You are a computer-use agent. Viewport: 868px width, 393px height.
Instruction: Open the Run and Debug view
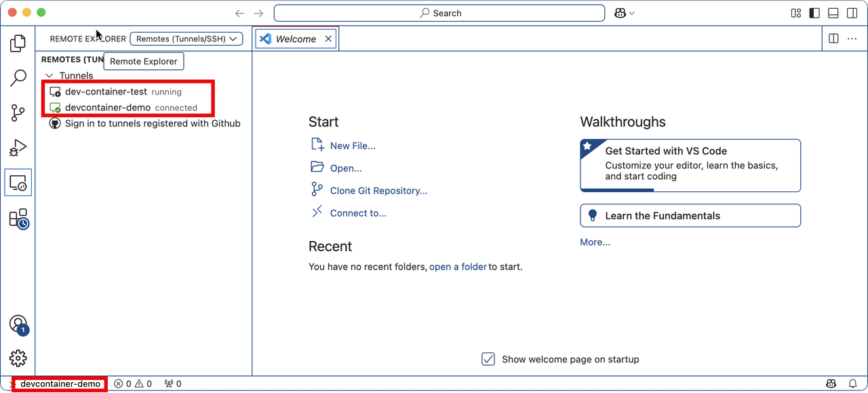(x=18, y=148)
